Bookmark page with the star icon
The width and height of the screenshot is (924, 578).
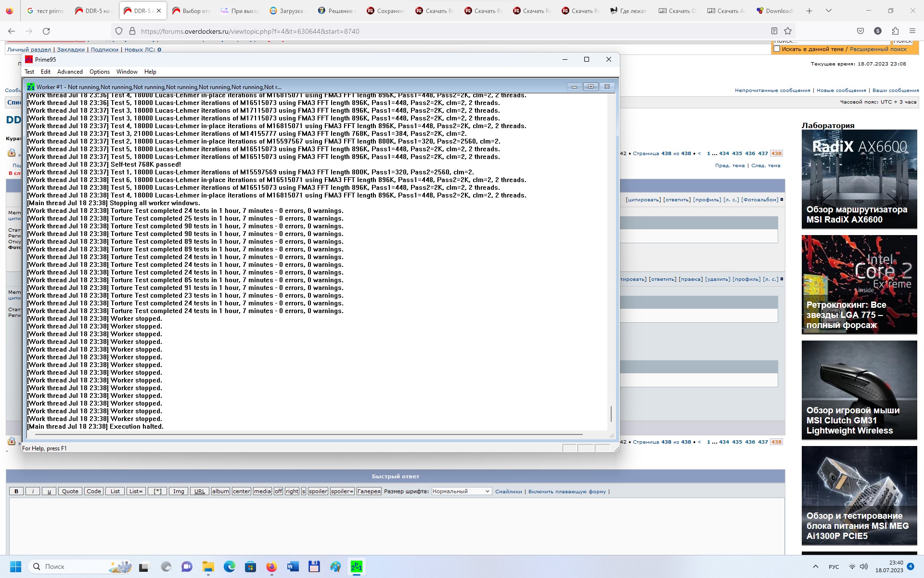click(788, 31)
